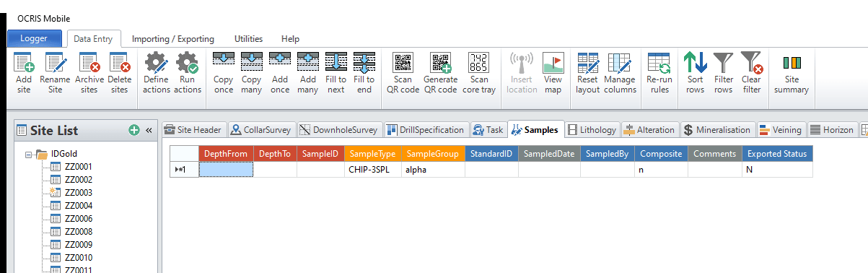This screenshot has width=868, height=273.
Task: Click the Exported Status column header
Action: [x=777, y=153]
